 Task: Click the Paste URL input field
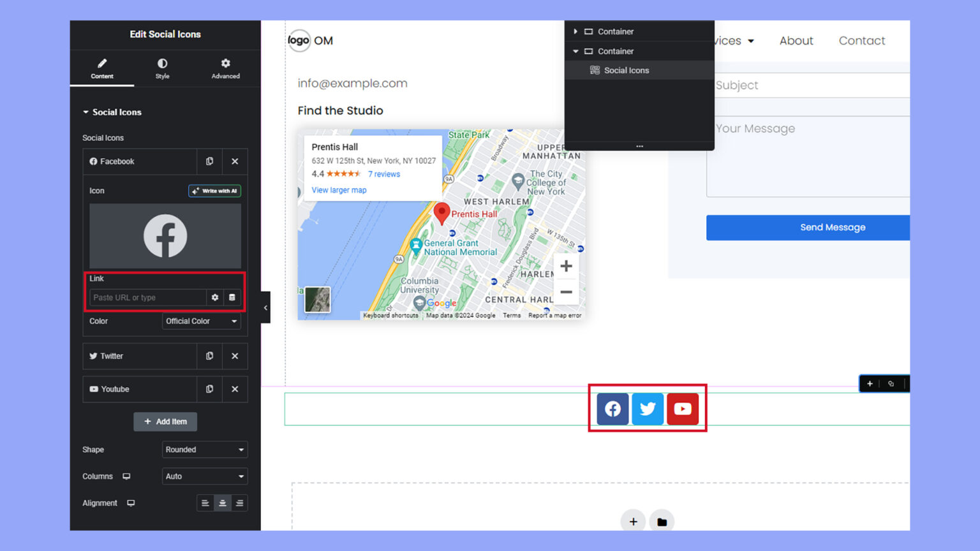(147, 297)
